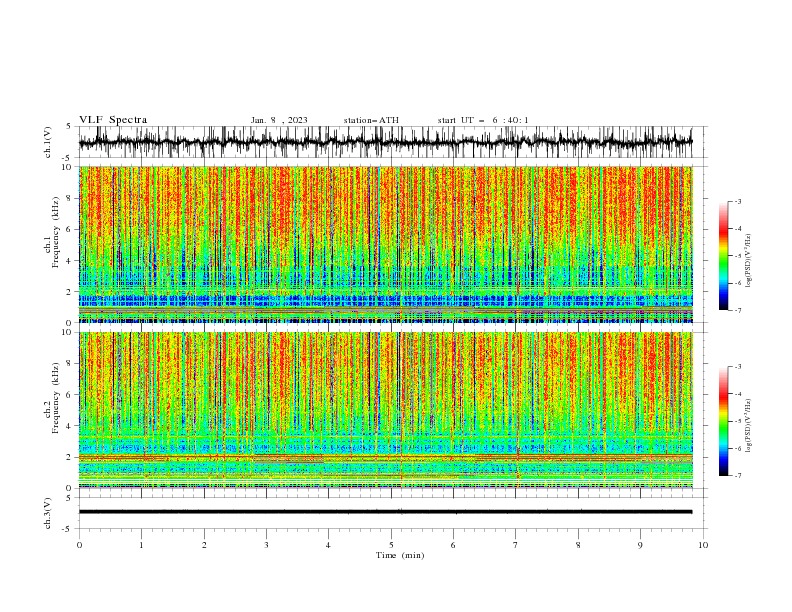Click time axis tick label '8'
Screen dimensions: 792x612
click(578, 545)
